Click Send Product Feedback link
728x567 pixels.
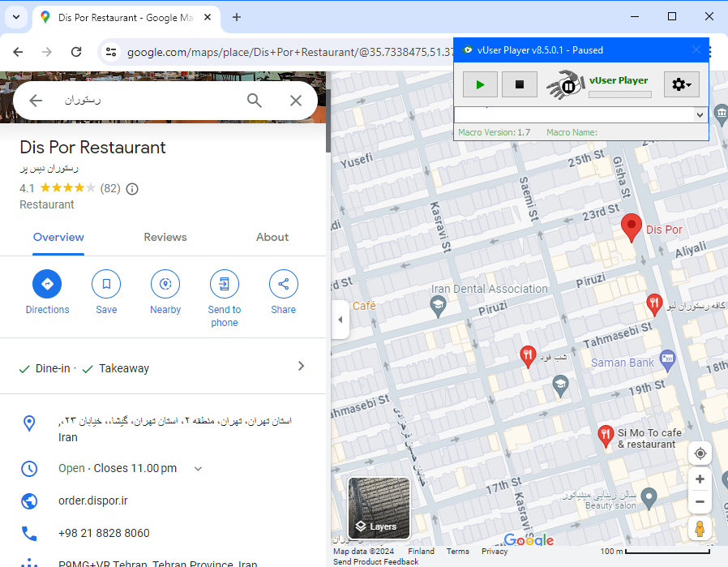click(x=375, y=561)
